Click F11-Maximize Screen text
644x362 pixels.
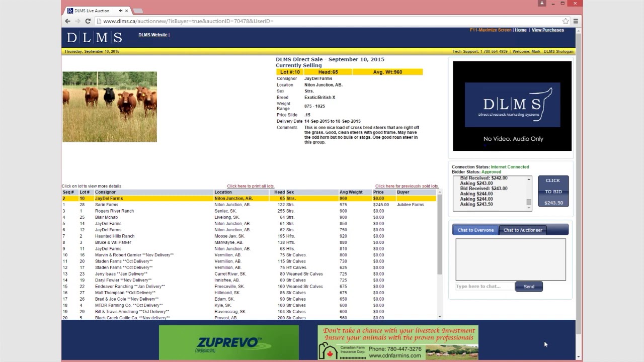(x=491, y=30)
